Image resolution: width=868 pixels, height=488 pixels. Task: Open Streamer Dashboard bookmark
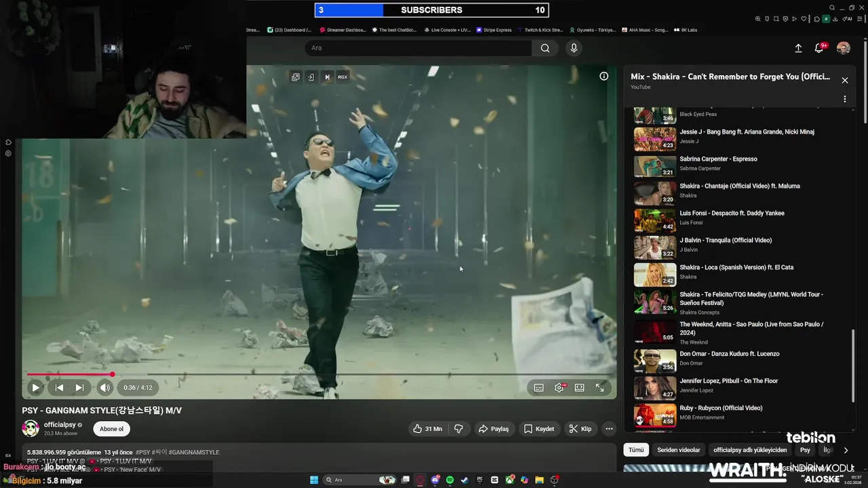tap(343, 30)
